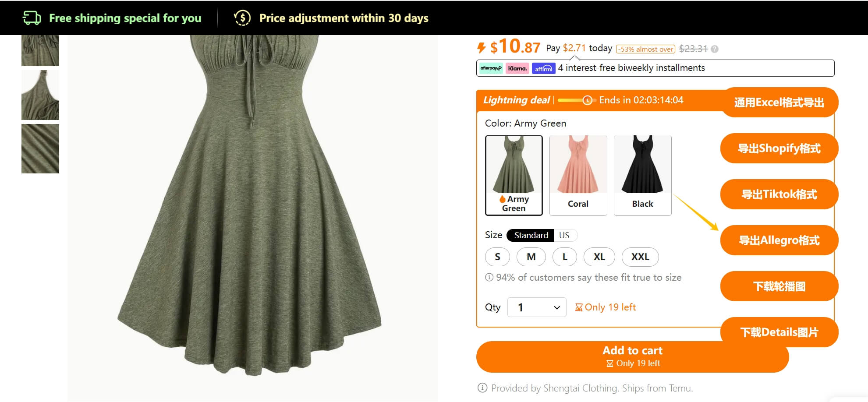Click the info icon beside seller name
Viewport: 868px width, 402px height.
coord(482,388)
